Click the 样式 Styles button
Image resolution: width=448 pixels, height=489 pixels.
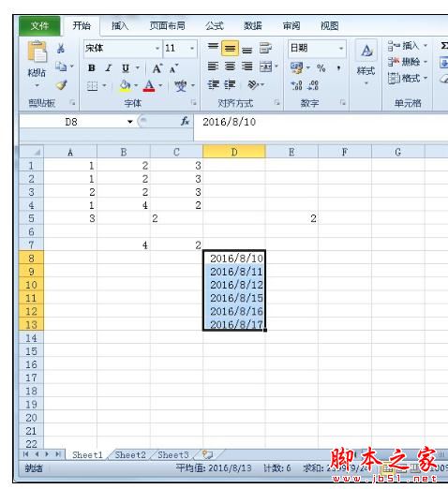tap(366, 64)
